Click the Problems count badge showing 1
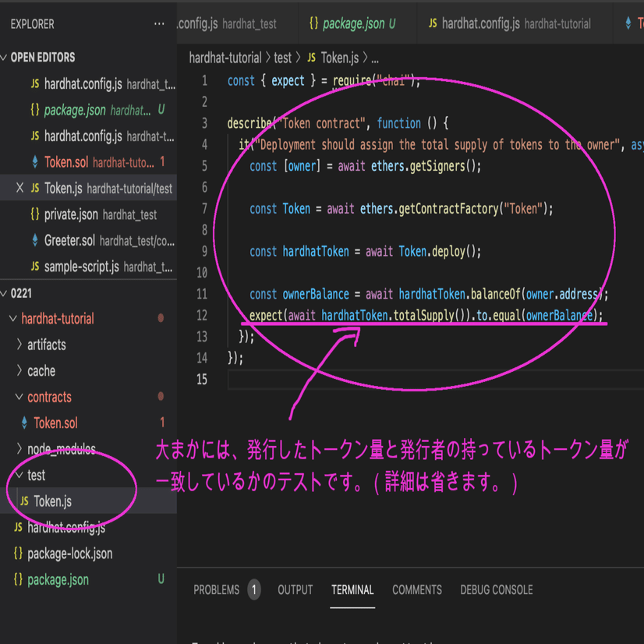 (x=253, y=590)
